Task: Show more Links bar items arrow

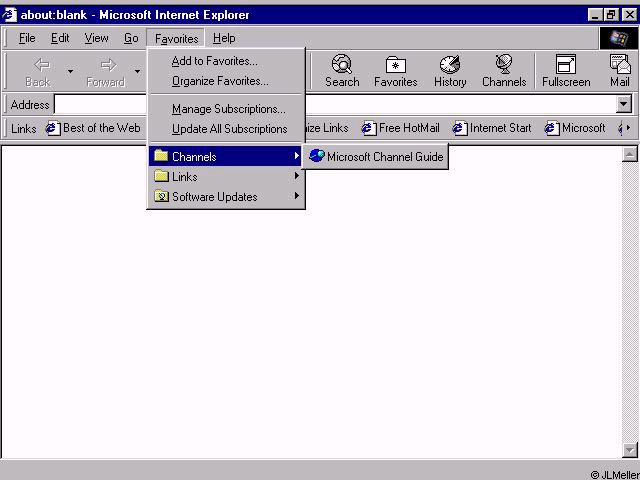Action: coord(628,128)
